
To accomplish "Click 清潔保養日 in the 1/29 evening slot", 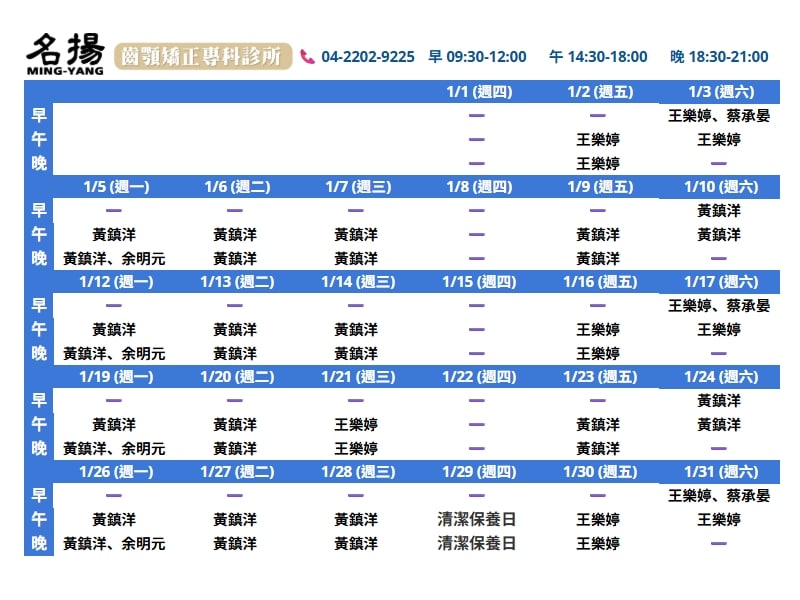I will (x=477, y=544).
